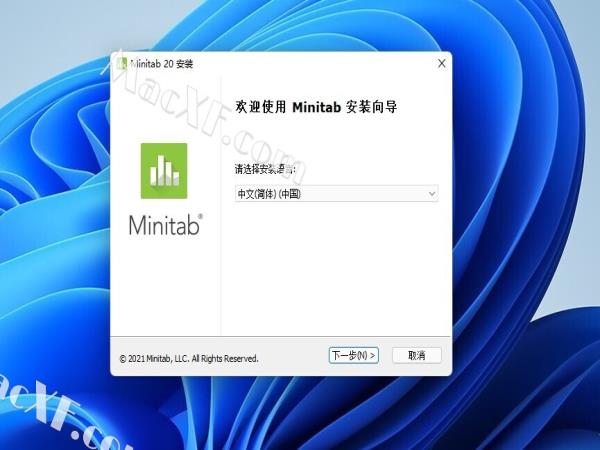This screenshot has height=450, width=600.
Task: Click the 取消 cancel button
Action: coord(417,355)
